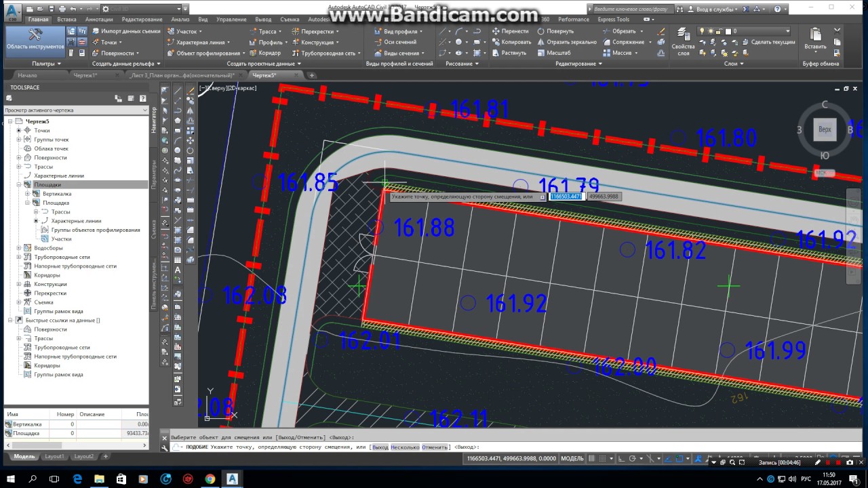Select 'Группы объектов профилирования' tree item

pos(96,230)
